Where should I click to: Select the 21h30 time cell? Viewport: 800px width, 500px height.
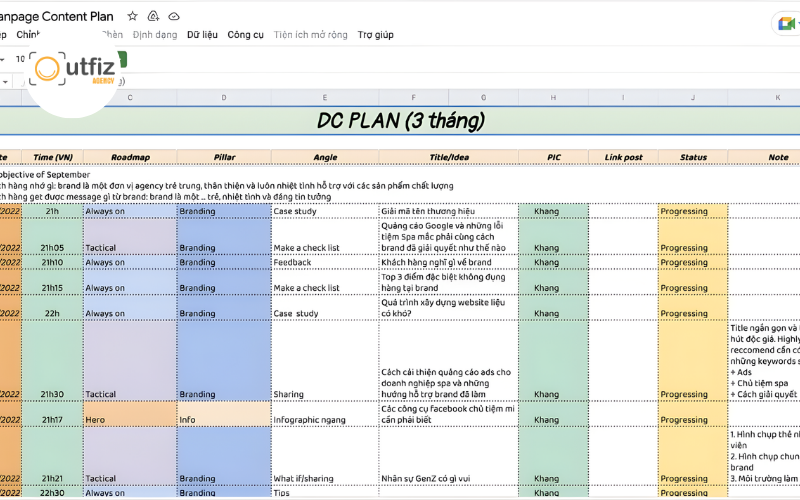(x=53, y=361)
